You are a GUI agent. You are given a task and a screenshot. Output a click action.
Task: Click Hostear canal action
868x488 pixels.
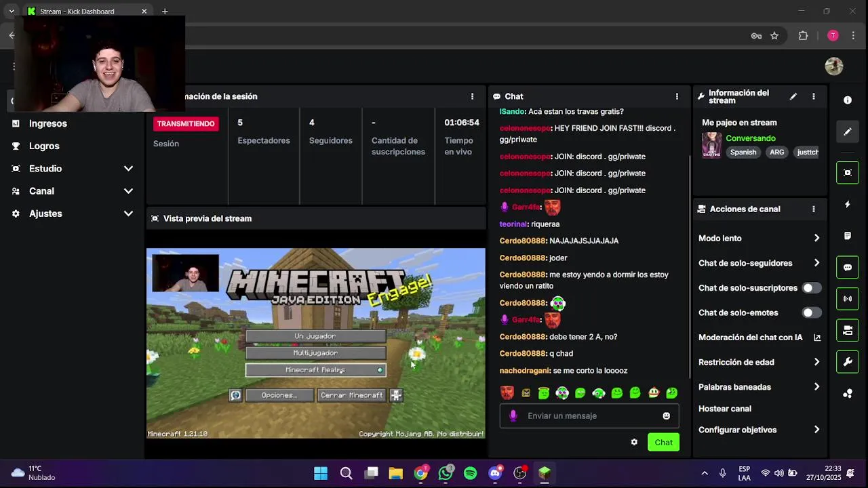pyautogui.click(x=725, y=409)
